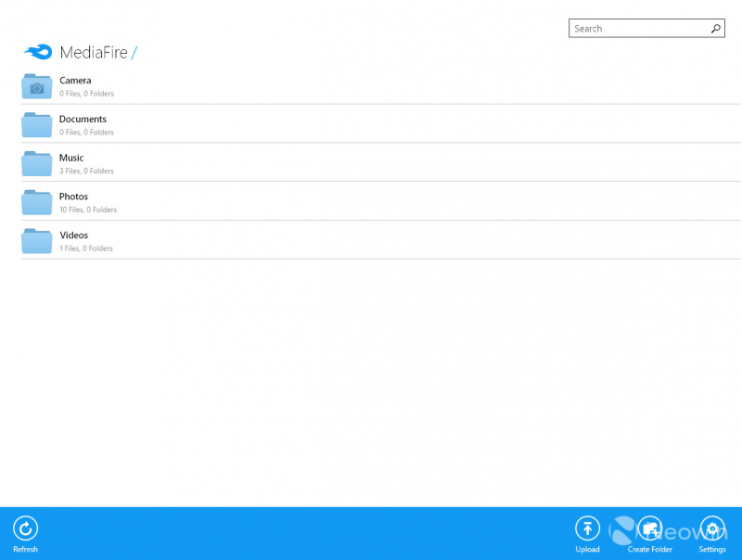
Task: Click the search magnifying glass icon
Action: [716, 29]
